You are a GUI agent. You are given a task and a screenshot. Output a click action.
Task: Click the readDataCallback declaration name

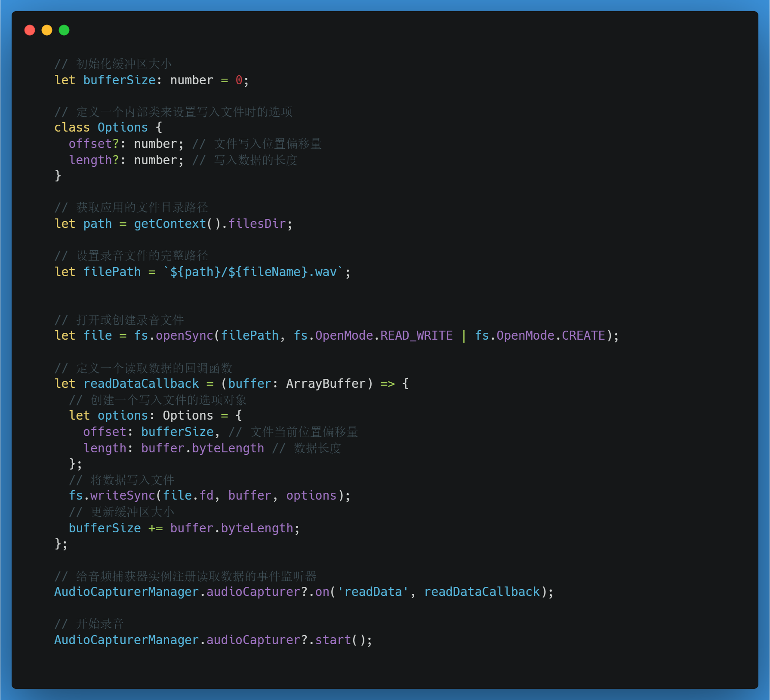[x=141, y=384]
